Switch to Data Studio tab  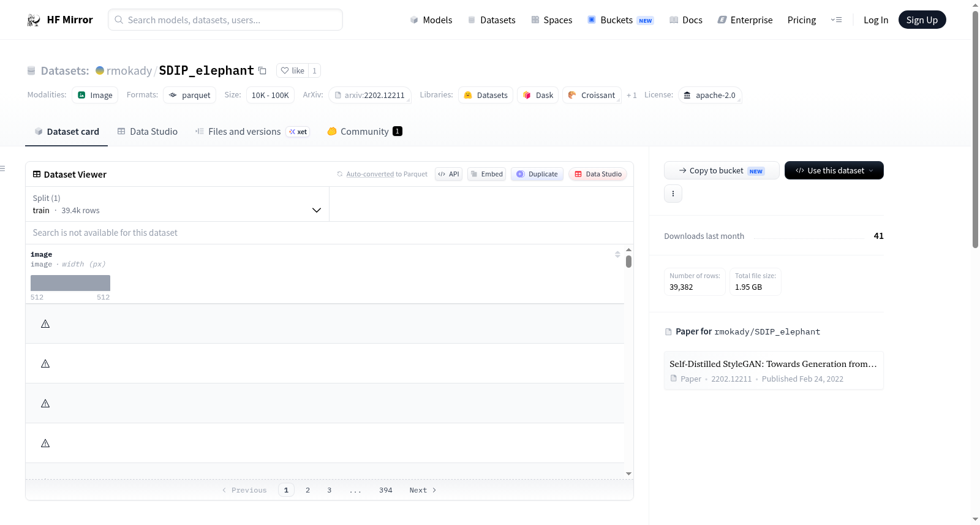point(148,132)
